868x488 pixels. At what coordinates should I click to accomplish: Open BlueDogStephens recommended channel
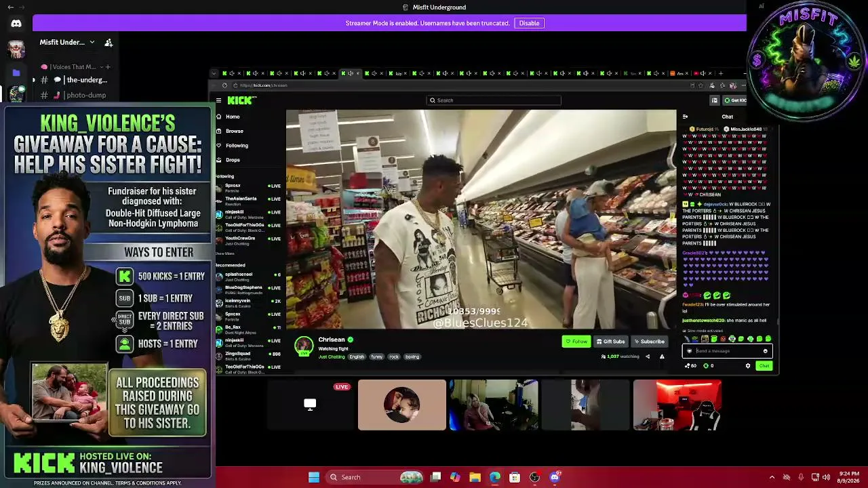pyautogui.click(x=248, y=289)
